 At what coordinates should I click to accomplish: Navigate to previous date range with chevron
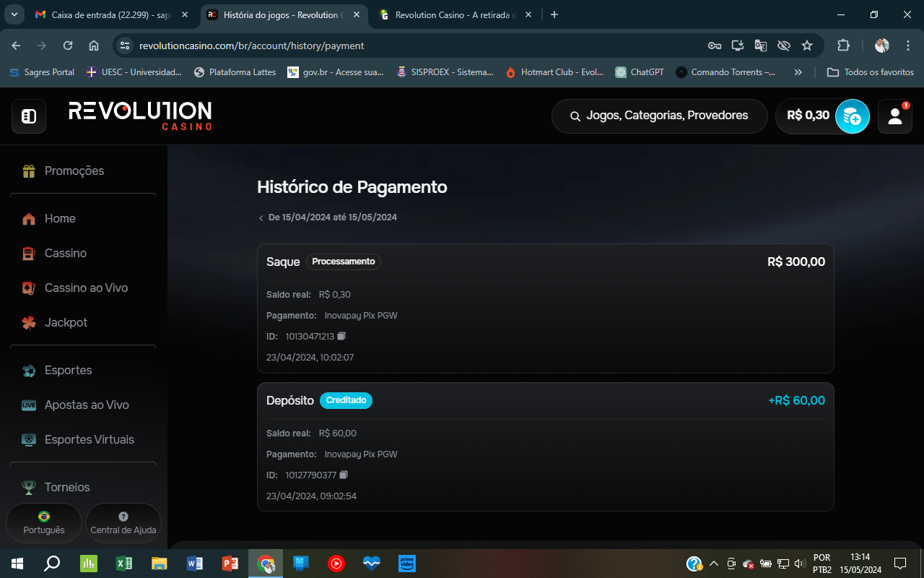pos(261,217)
